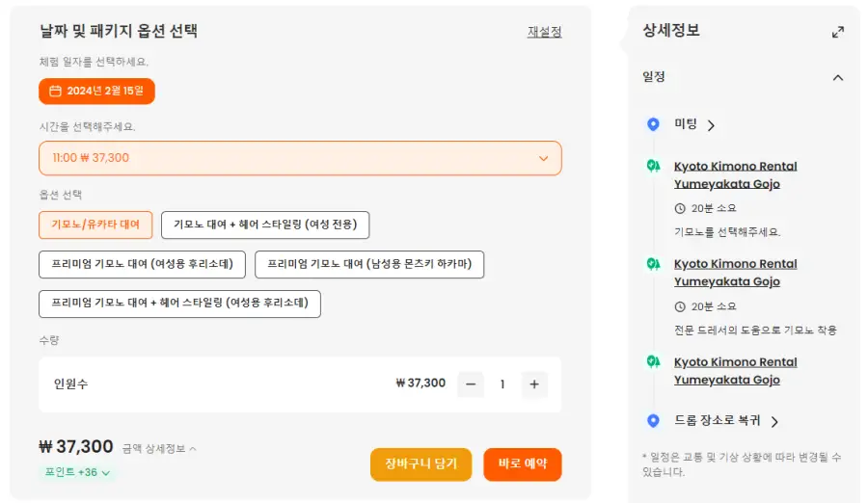
Task: Click the 인원수 quantity value 1
Action: coord(502,384)
